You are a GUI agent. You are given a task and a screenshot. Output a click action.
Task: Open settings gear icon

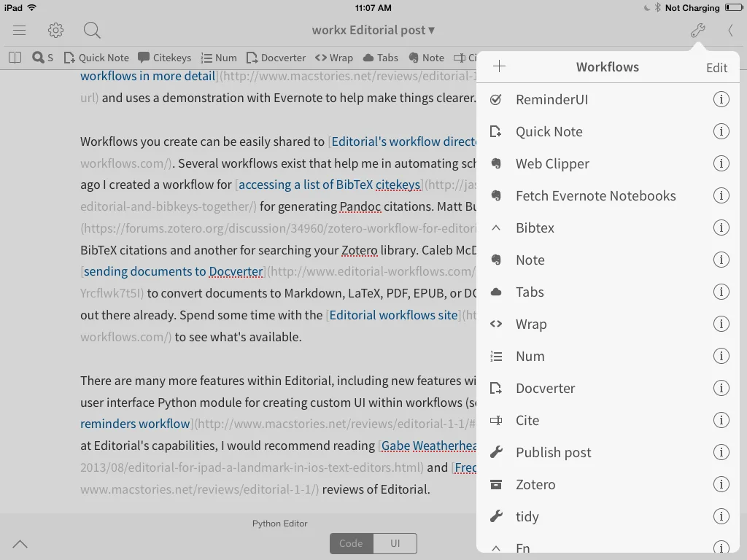pyautogui.click(x=55, y=31)
